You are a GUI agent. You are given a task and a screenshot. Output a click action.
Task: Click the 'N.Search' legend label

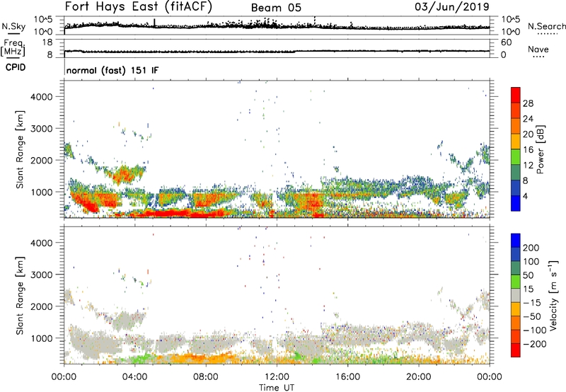tap(546, 26)
